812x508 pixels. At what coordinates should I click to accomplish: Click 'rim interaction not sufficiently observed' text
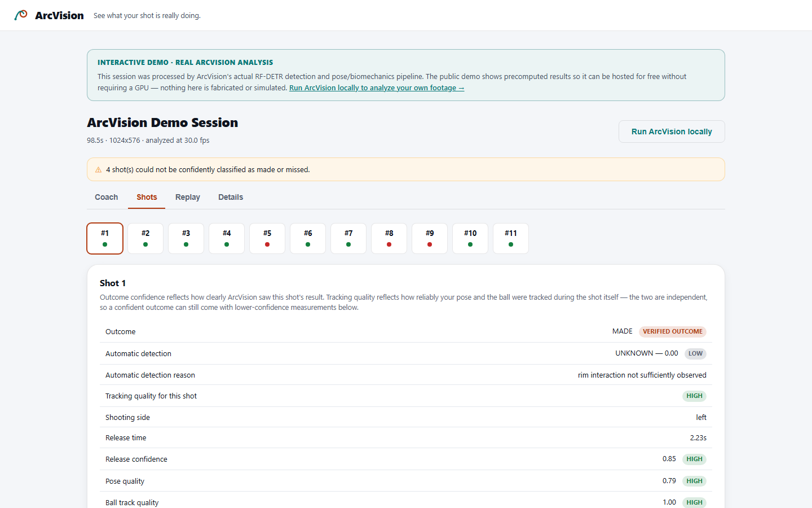(x=642, y=375)
